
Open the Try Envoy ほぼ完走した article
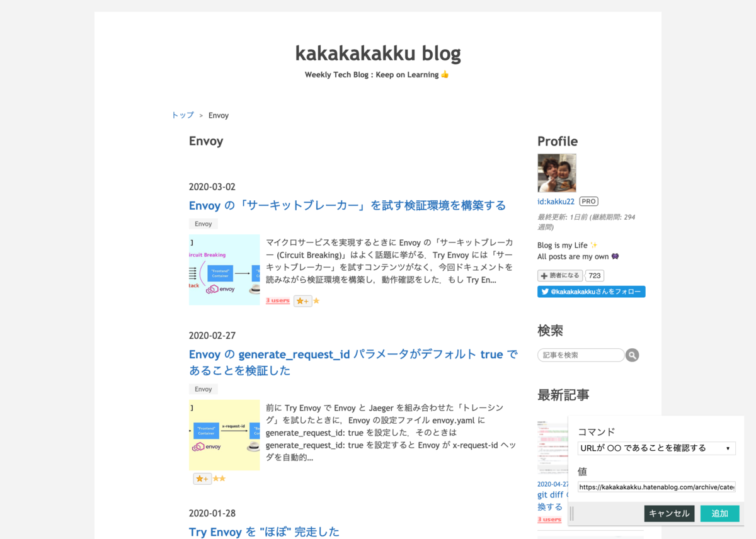click(x=264, y=532)
